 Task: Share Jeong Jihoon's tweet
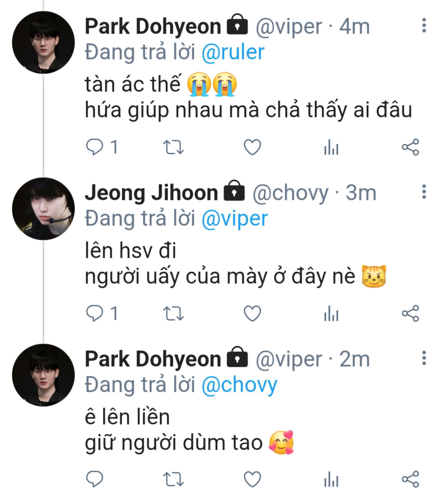point(410,313)
